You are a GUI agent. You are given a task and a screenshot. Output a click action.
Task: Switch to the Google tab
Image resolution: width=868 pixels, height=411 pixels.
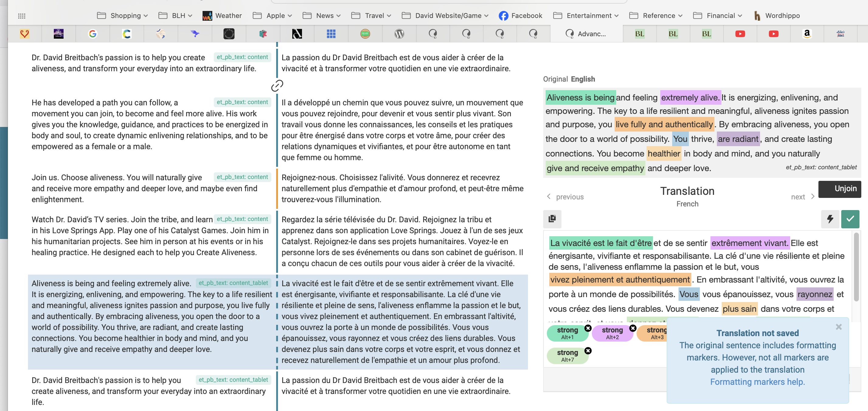(93, 34)
